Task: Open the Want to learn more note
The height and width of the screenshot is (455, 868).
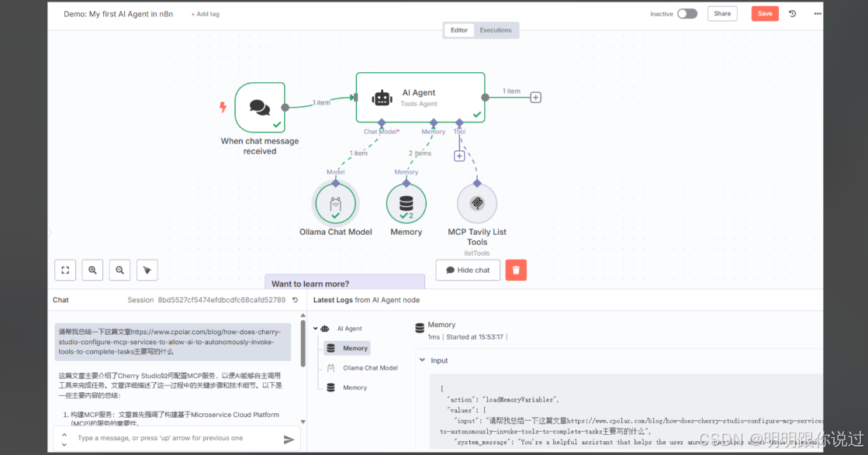Action: (344, 282)
